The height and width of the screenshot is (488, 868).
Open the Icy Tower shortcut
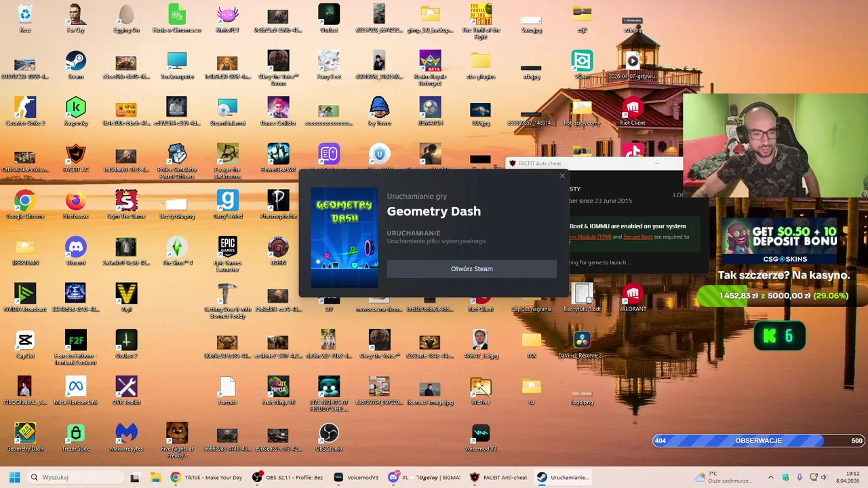click(x=379, y=111)
